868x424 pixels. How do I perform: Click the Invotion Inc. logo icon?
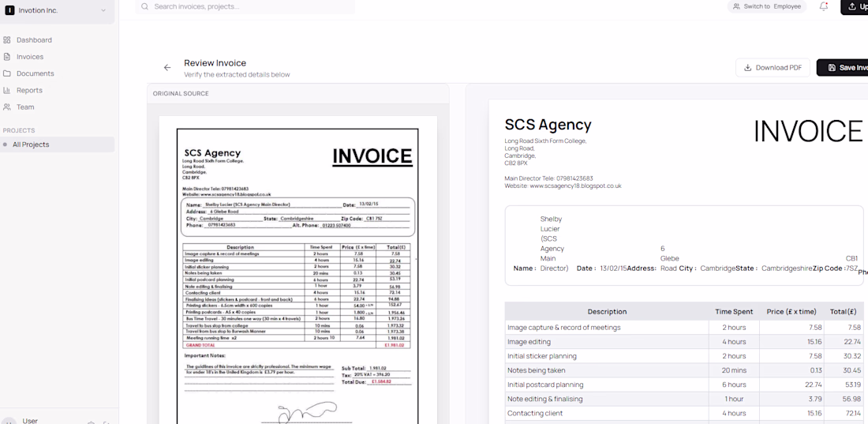pyautogui.click(x=9, y=10)
